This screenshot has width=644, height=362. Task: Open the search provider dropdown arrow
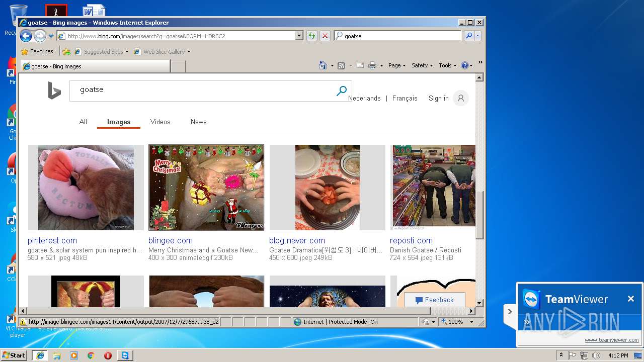478,36
